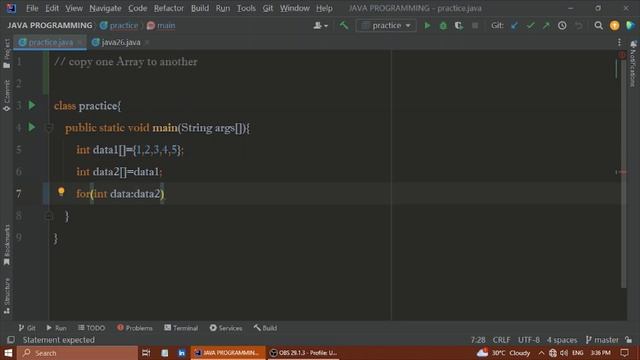The height and width of the screenshot is (360, 640).
Task: Open the bottom Build tool window tab
Action: tap(265, 328)
